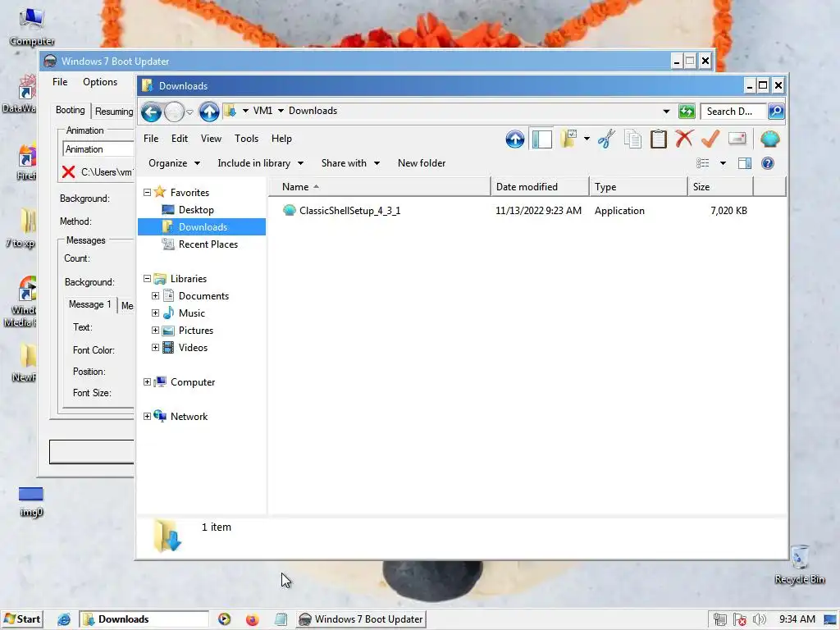The image size is (840, 630).
Task: Select Desktop under Favorites
Action: (x=196, y=210)
